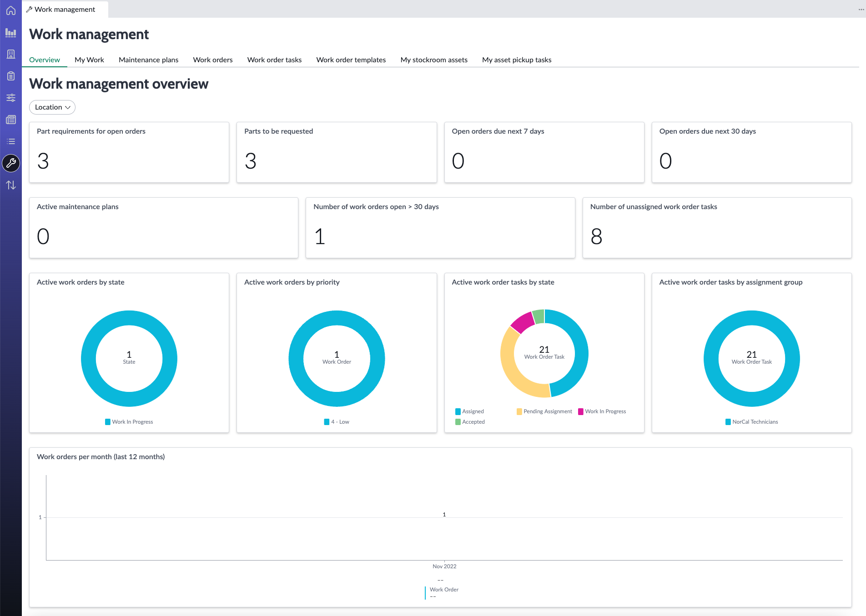Open the building icon in sidebar
Screen dimensions: 866x616
(x=11, y=54)
